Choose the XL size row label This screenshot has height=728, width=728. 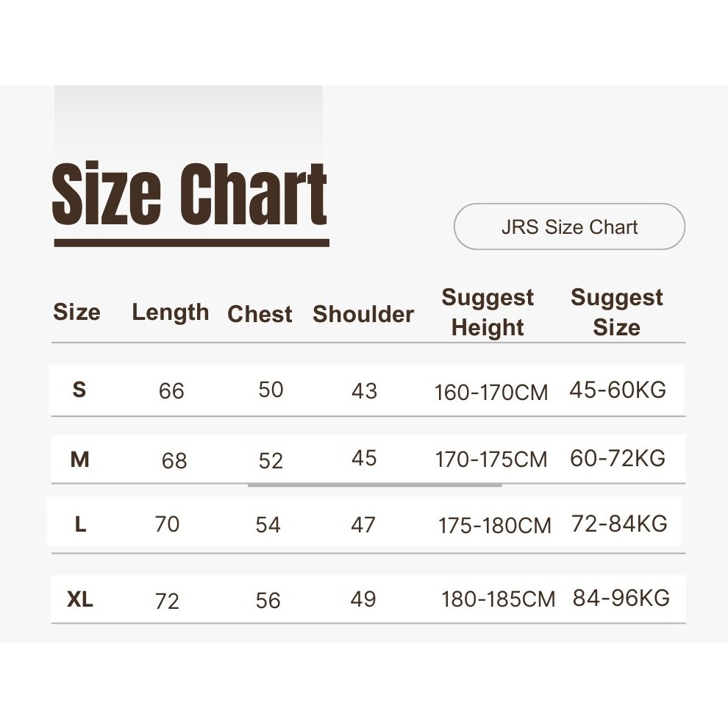coord(80,600)
